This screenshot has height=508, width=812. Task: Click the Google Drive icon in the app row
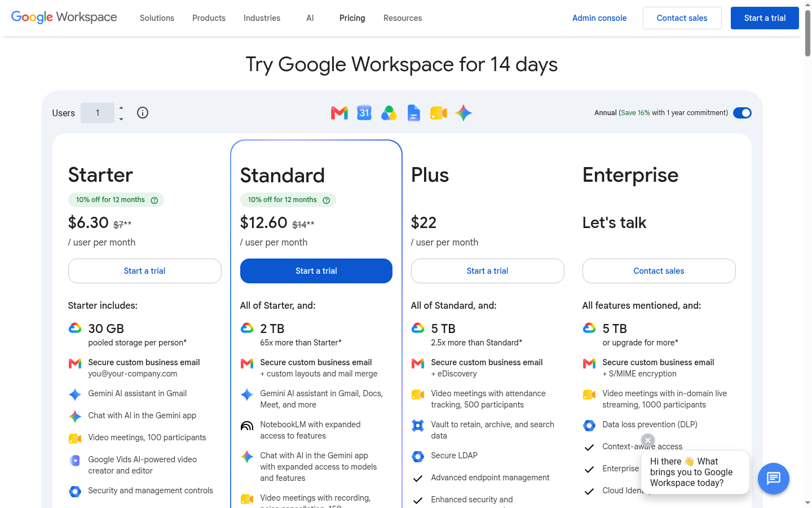(389, 113)
